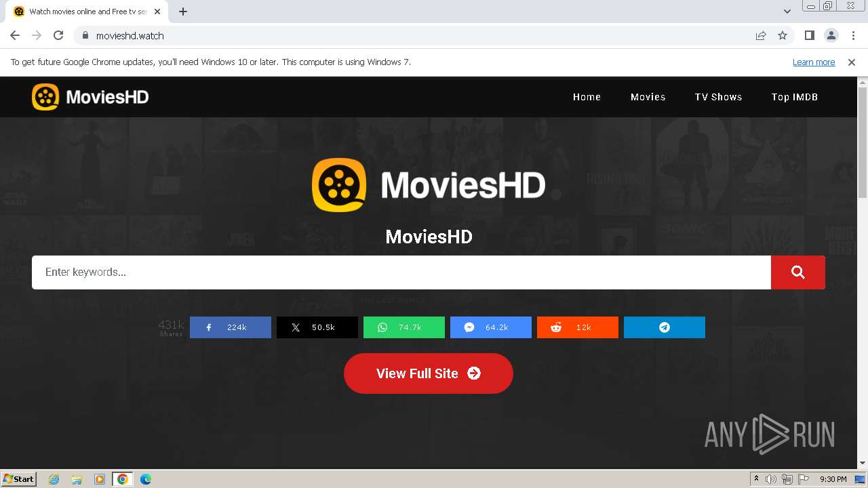Open Microsoft Edge from taskbar
The height and width of the screenshot is (488, 868).
click(x=146, y=479)
